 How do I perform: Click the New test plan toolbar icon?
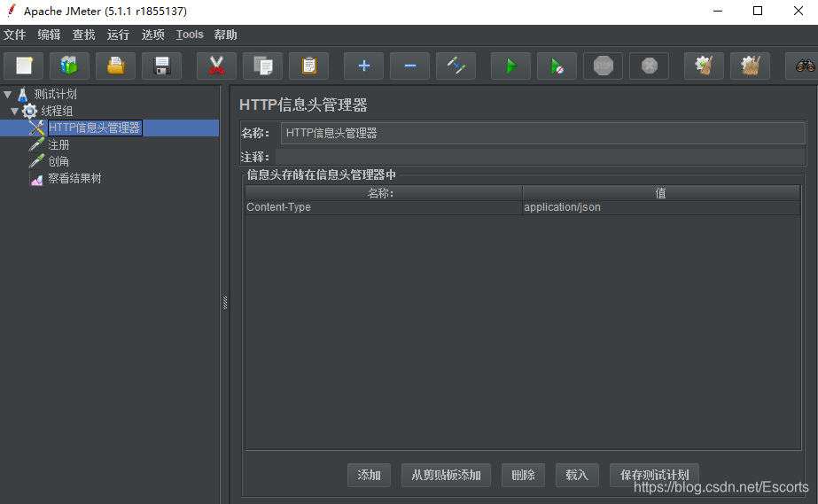(x=24, y=66)
